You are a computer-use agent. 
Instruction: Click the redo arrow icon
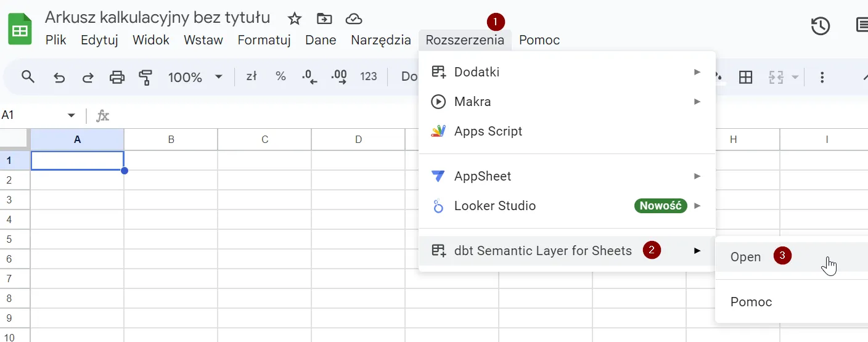[88, 77]
